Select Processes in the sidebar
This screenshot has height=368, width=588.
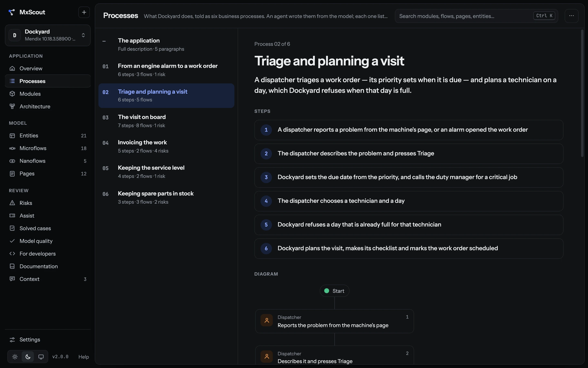click(48, 81)
